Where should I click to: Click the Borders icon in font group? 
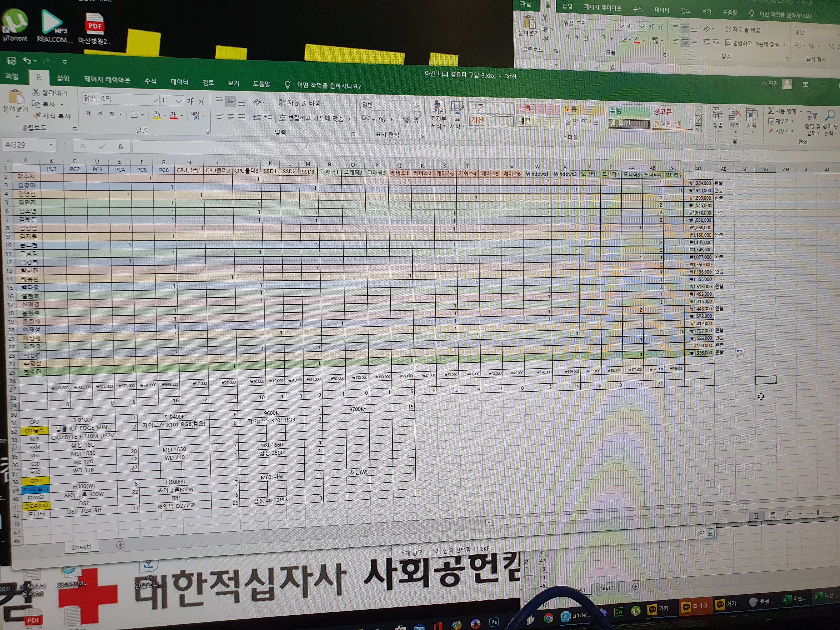(x=134, y=114)
